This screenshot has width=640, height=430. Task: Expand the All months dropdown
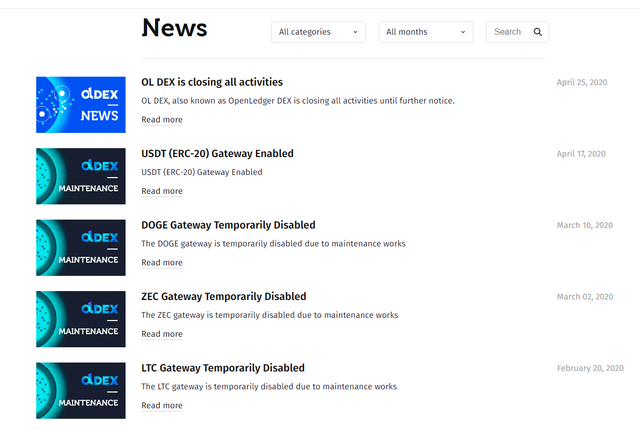click(426, 32)
